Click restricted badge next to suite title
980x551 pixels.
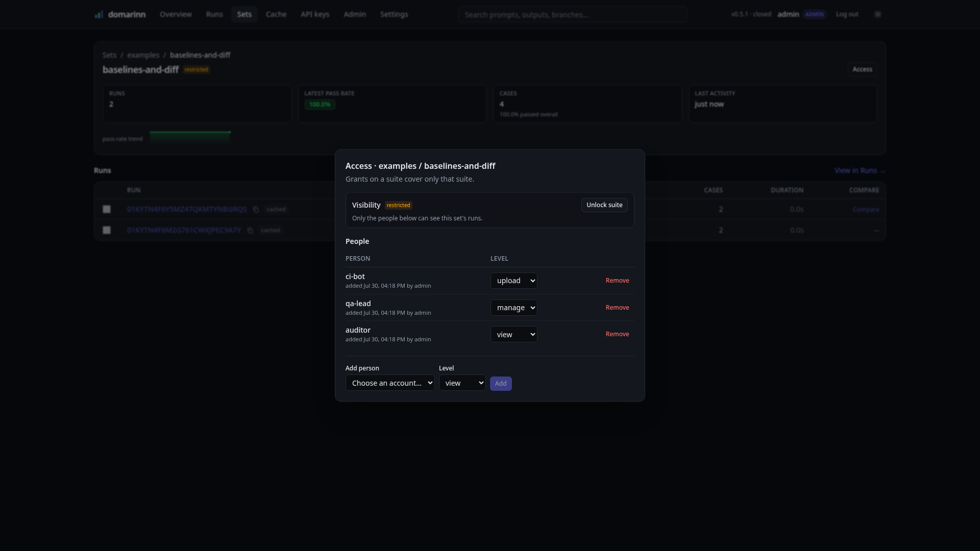point(196,69)
